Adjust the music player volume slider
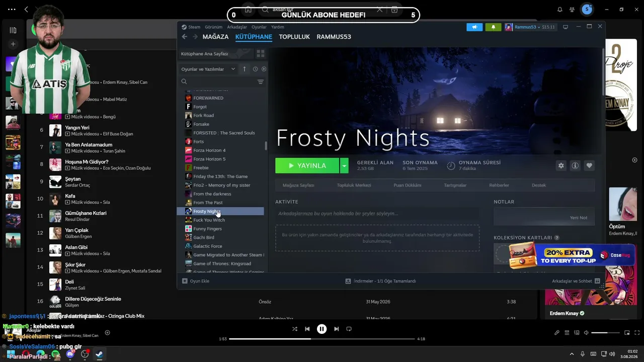The image size is (644, 362). coord(606,333)
